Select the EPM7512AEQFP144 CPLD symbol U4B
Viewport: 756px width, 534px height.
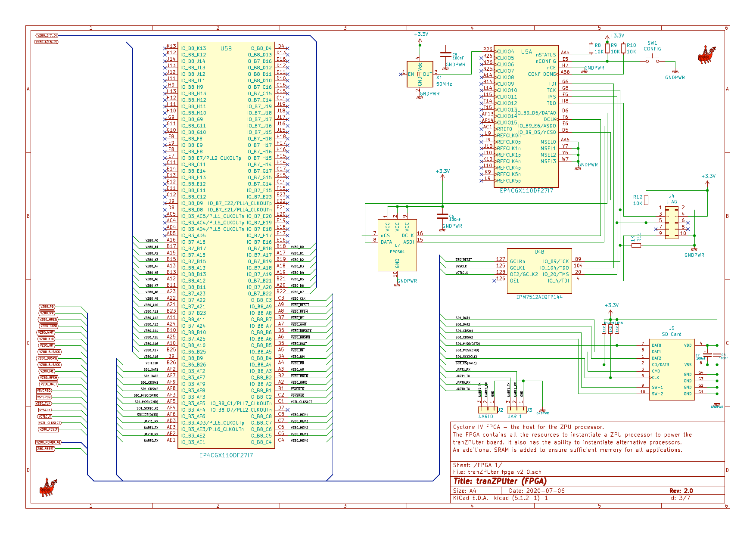pos(540,270)
